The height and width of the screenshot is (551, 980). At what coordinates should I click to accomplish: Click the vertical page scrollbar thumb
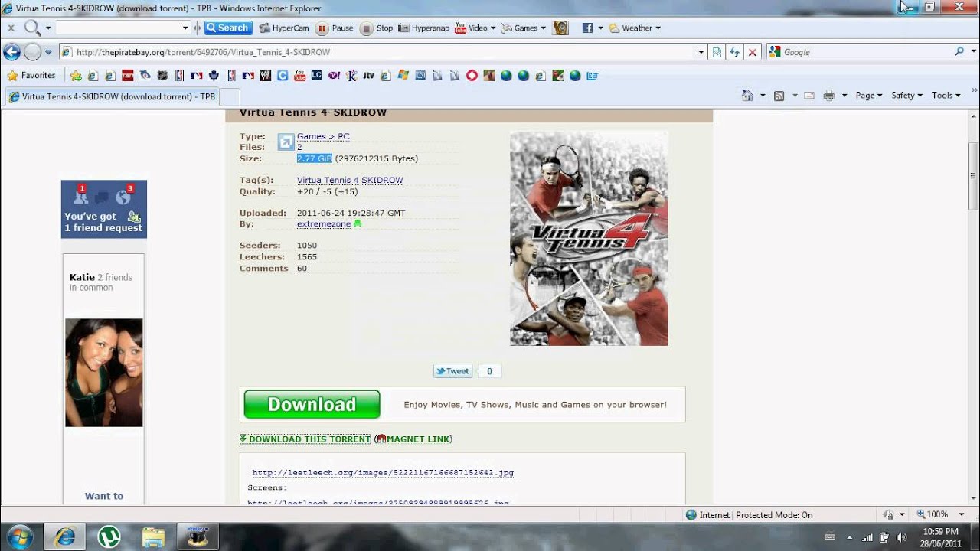973,176
